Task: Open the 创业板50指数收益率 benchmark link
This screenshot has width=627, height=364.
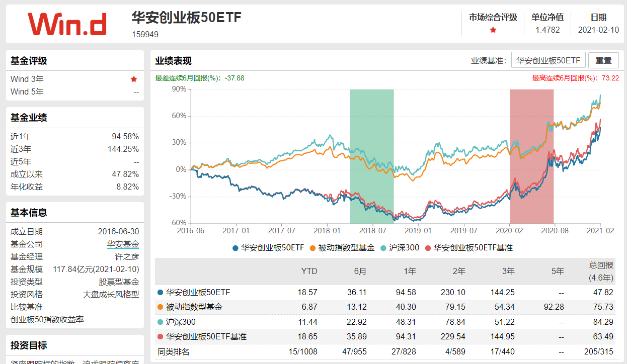Action: point(47,319)
